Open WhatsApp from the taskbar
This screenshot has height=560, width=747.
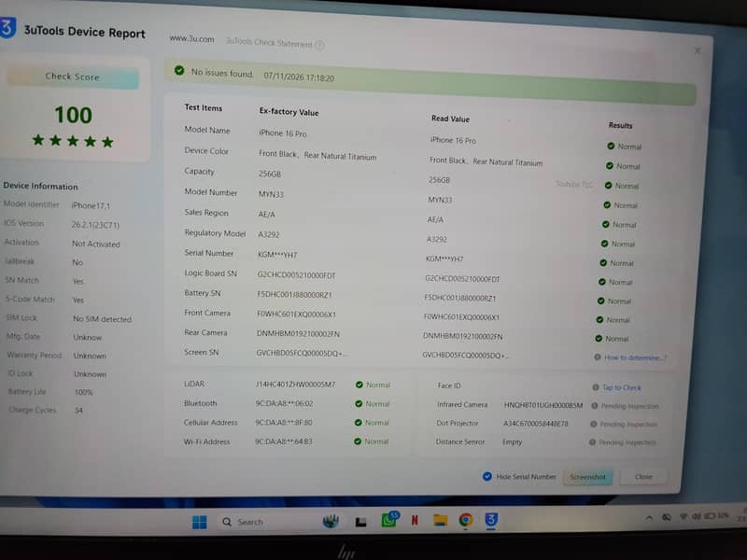pyautogui.click(x=389, y=520)
